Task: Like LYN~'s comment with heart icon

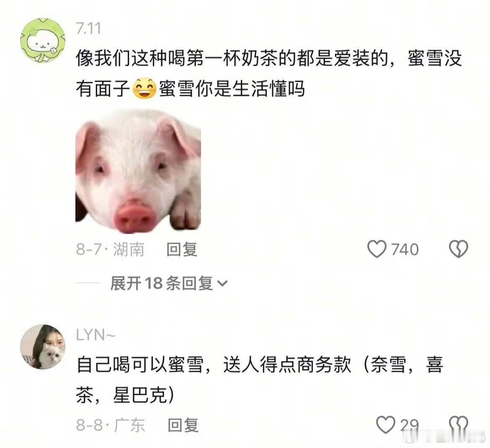Action: pyautogui.click(x=386, y=425)
